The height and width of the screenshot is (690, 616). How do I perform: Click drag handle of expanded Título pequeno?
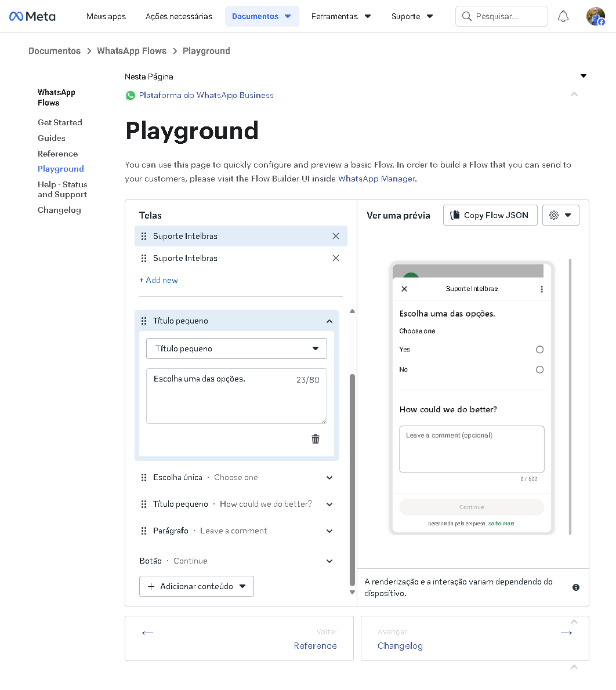tap(143, 321)
